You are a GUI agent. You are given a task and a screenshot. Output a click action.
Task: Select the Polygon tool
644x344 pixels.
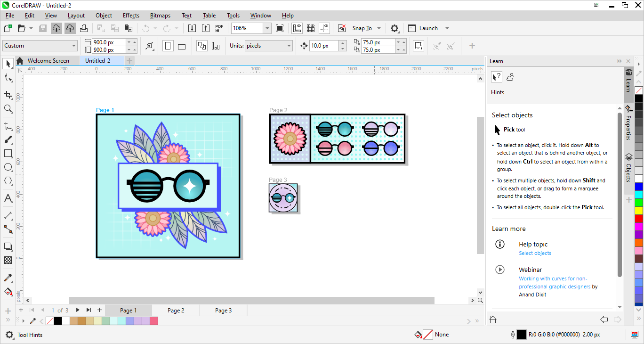click(8, 180)
